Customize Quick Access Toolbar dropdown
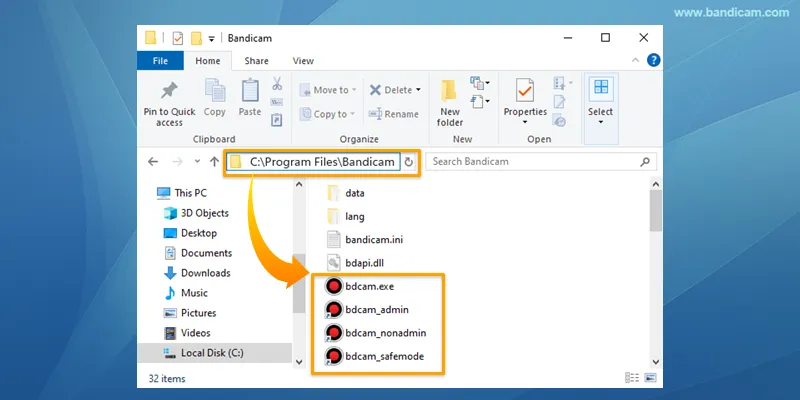The width and height of the screenshot is (800, 400). tap(211, 39)
